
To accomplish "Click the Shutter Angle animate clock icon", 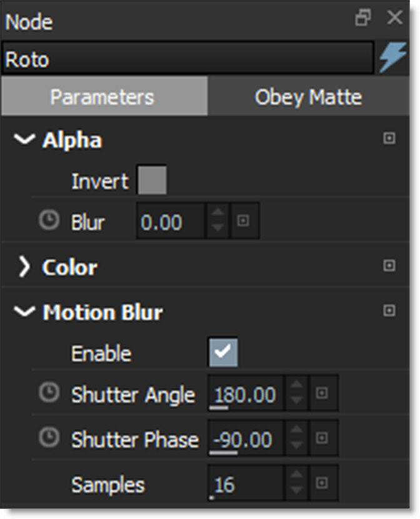I will click(x=49, y=393).
